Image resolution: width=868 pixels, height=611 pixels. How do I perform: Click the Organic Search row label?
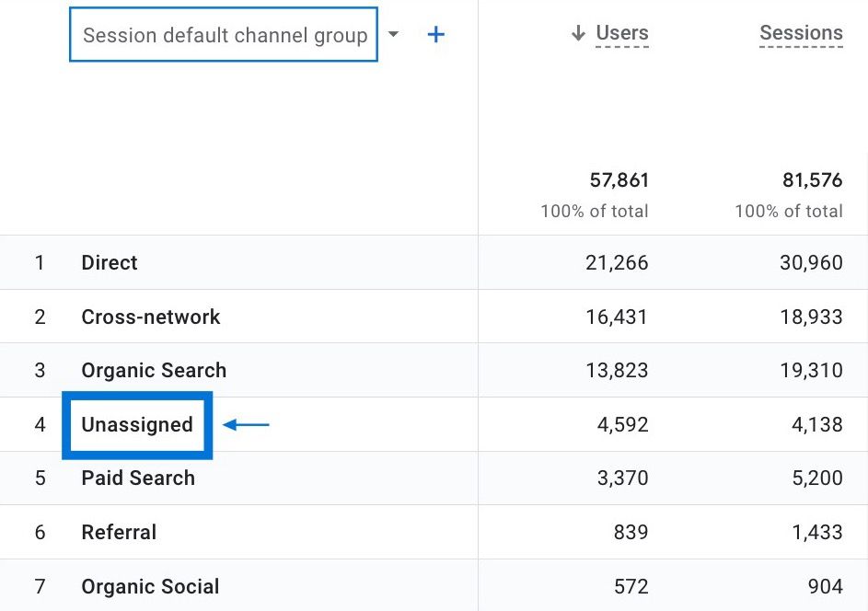coord(154,371)
